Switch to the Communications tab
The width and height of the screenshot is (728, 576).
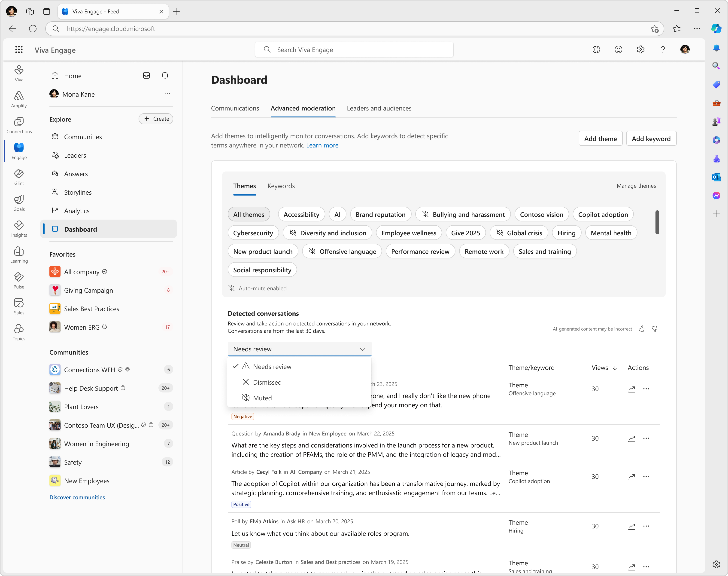(235, 108)
